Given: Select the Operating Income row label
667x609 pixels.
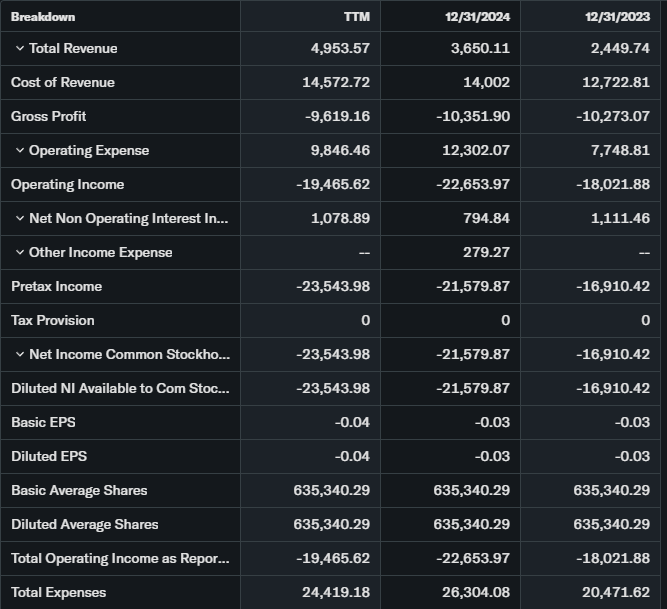Looking at the screenshot, I should tap(67, 185).
